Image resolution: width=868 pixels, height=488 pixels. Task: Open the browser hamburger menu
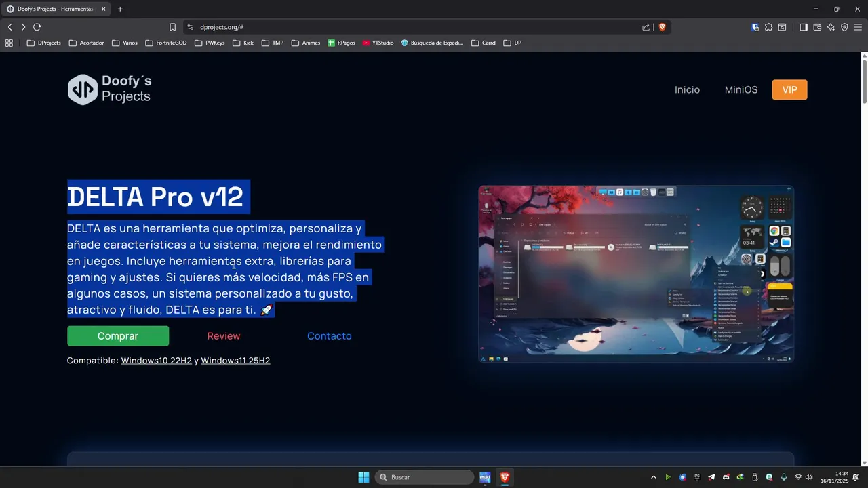tap(858, 27)
